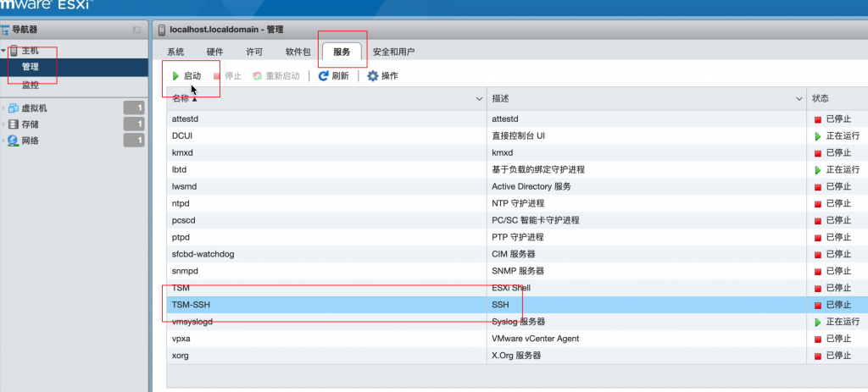Switch to the Services (服务) tab
868x392 pixels.
(x=342, y=52)
